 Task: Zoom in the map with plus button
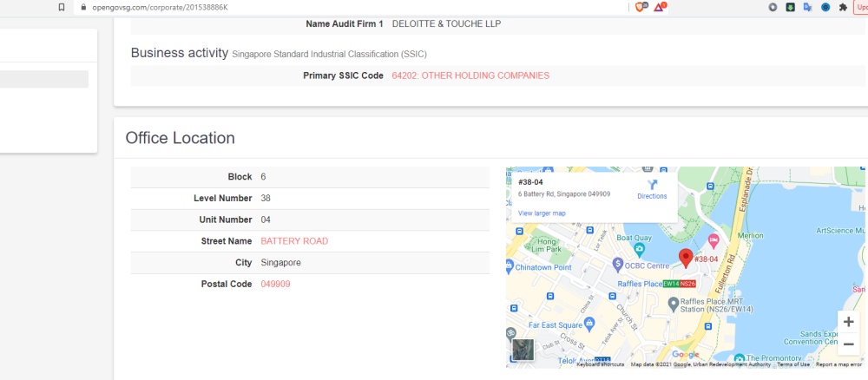[848, 322]
